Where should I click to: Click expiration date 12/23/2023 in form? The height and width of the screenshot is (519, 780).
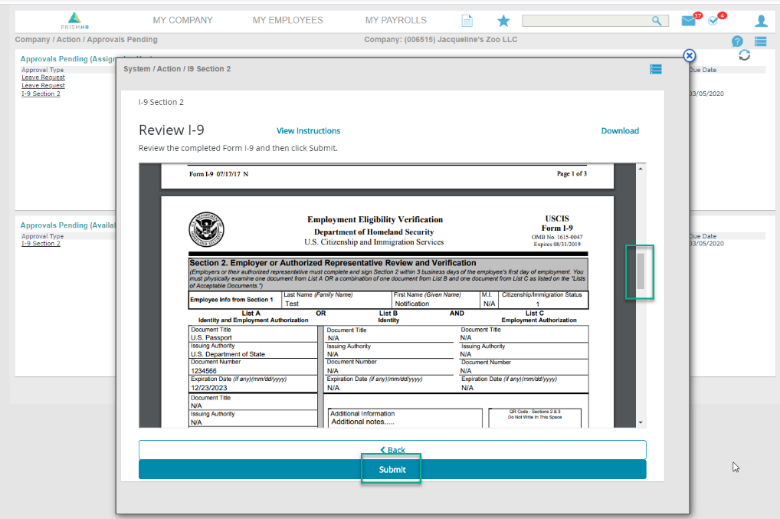click(209, 388)
